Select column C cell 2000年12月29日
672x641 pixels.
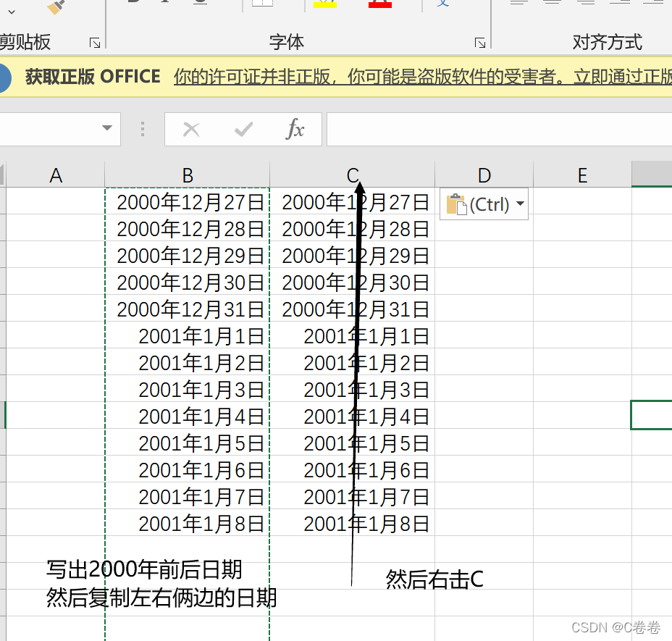click(x=352, y=255)
